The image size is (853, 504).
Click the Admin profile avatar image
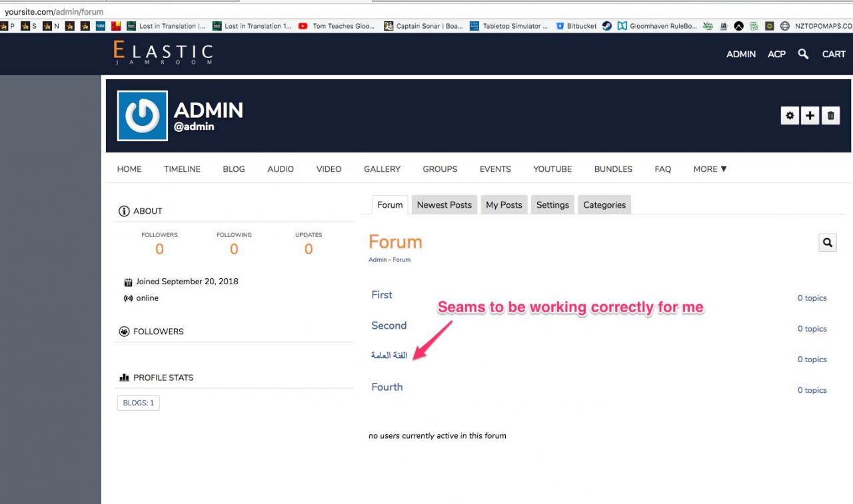(143, 116)
